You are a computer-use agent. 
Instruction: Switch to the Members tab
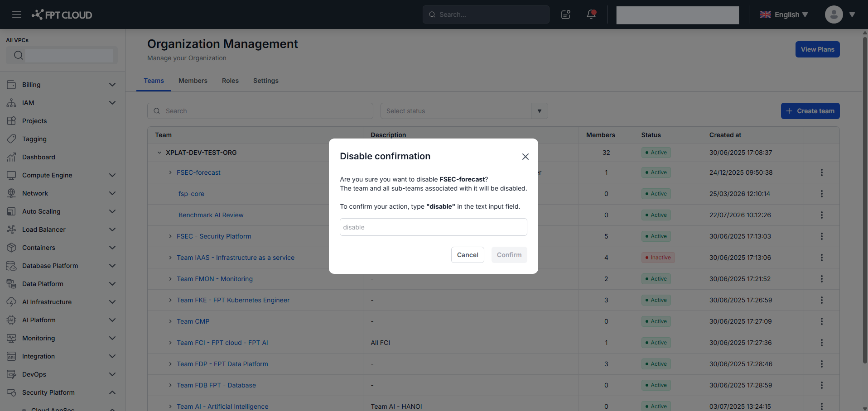[193, 81]
